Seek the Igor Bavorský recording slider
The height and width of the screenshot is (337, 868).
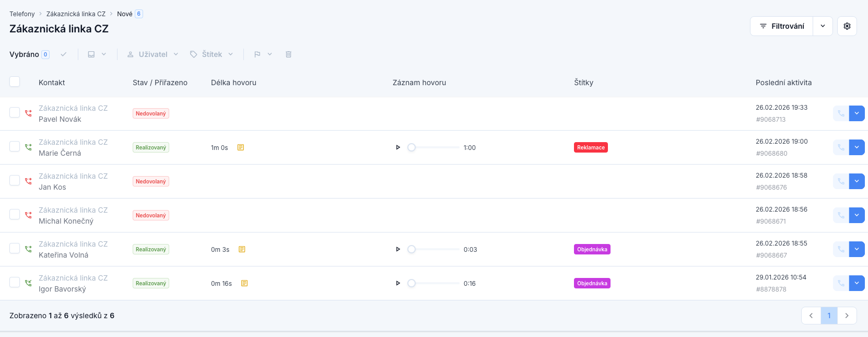[x=433, y=283]
